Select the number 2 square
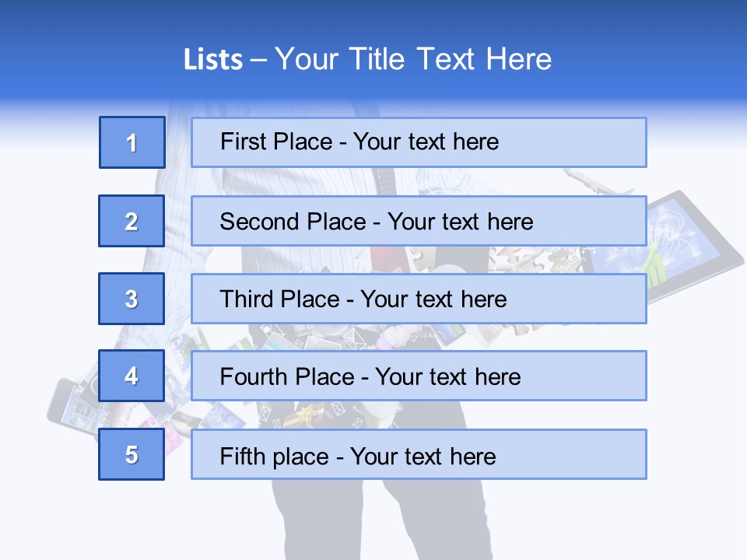 (132, 221)
